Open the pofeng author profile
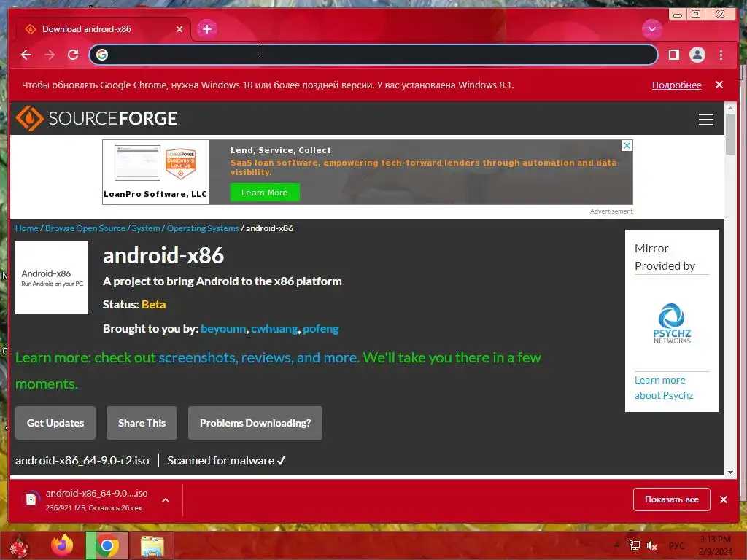The width and height of the screenshot is (747, 560). click(x=321, y=329)
